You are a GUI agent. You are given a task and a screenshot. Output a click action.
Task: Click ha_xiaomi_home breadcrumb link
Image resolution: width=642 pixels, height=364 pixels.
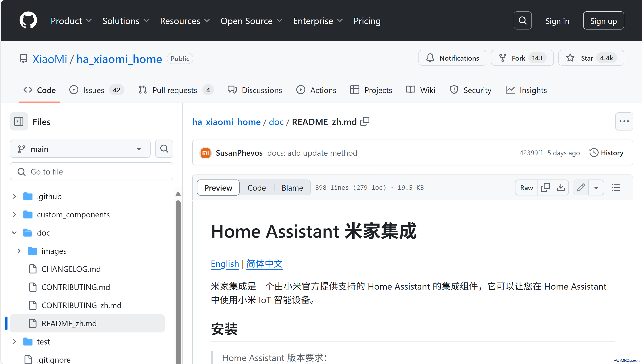coord(226,122)
